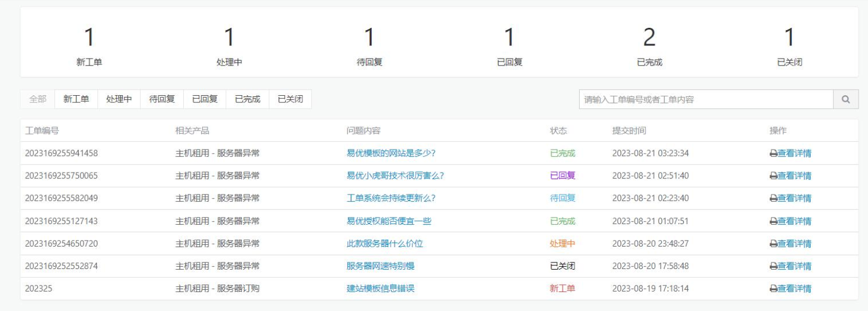
Task: Open the 建站模板信息错误 ticket link
Action: (x=380, y=289)
